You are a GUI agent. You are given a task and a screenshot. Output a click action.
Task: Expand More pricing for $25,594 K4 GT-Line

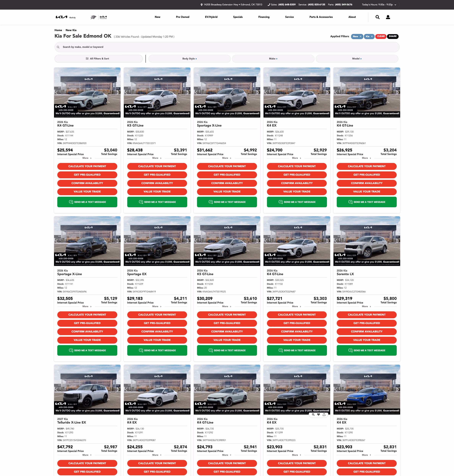point(87,158)
